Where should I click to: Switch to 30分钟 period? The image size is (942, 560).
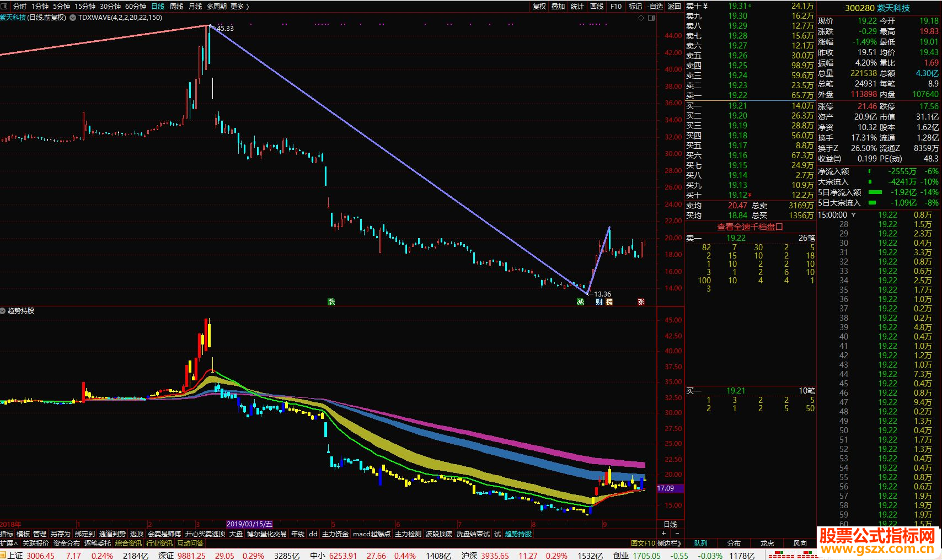pos(110,7)
